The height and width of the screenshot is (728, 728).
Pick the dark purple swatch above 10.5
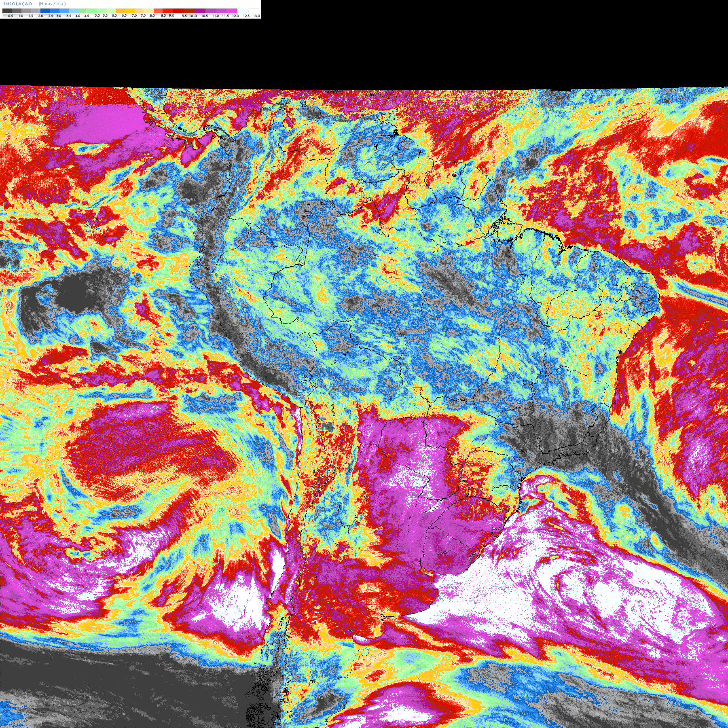(x=200, y=11)
